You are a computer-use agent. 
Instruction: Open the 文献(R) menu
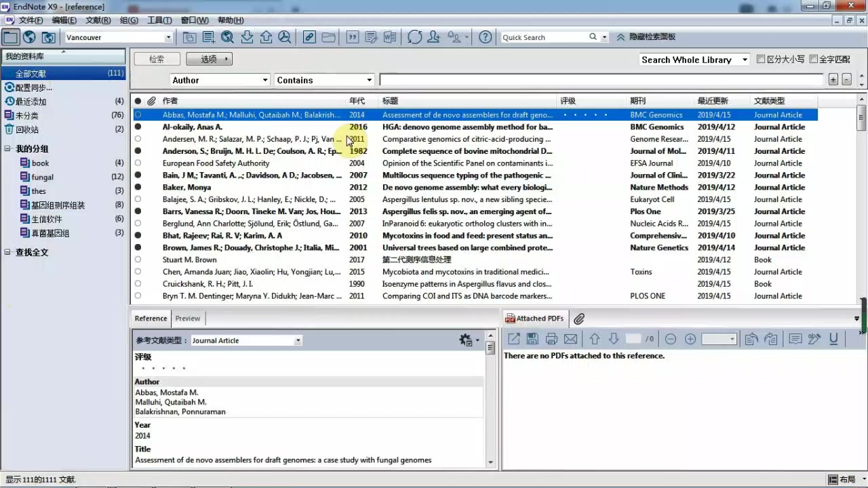pos(98,20)
